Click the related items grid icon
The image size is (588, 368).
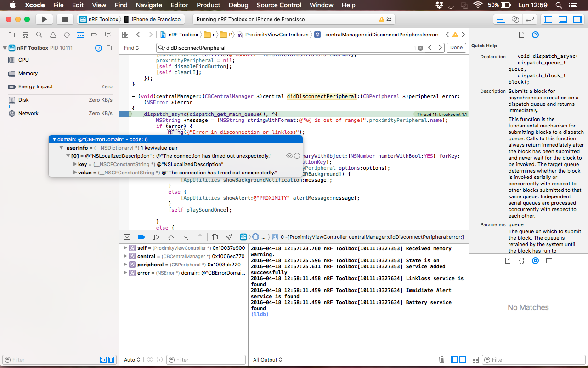[x=124, y=34]
